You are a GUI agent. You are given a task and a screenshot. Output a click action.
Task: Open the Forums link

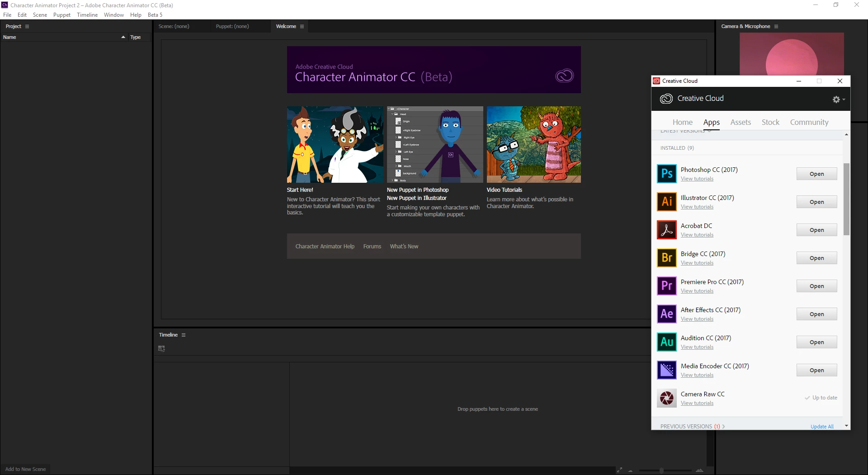(372, 247)
